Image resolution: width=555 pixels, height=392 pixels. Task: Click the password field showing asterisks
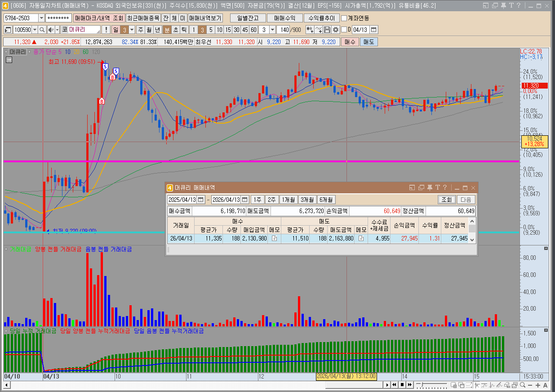point(58,18)
